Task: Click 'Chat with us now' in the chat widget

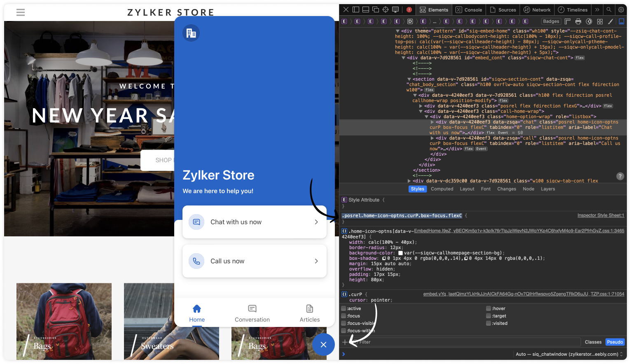Action: click(255, 222)
